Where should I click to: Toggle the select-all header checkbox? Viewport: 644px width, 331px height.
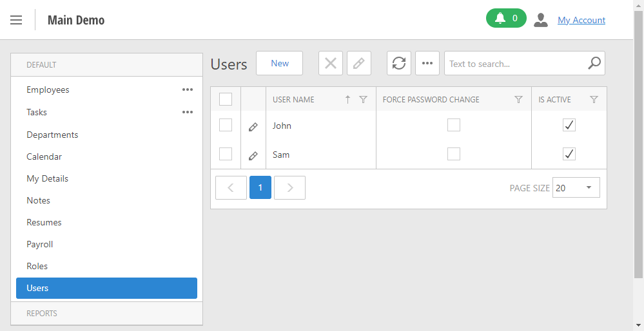click(226, 99)
